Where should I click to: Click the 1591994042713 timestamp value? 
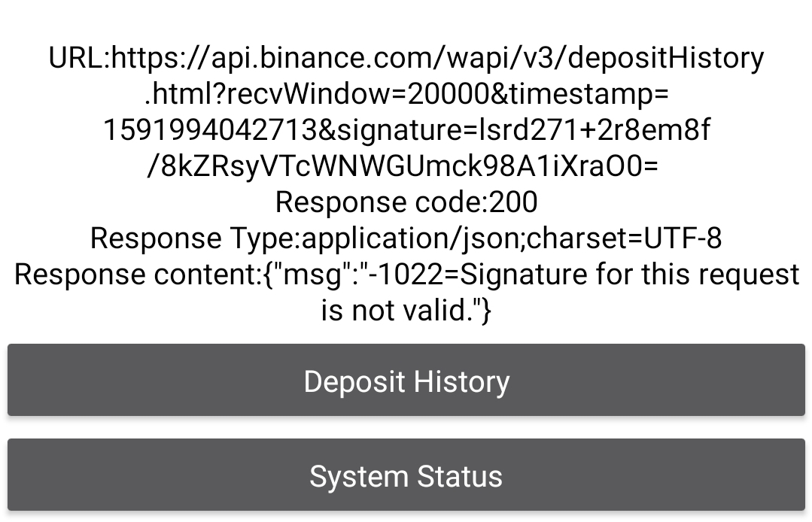210,130
